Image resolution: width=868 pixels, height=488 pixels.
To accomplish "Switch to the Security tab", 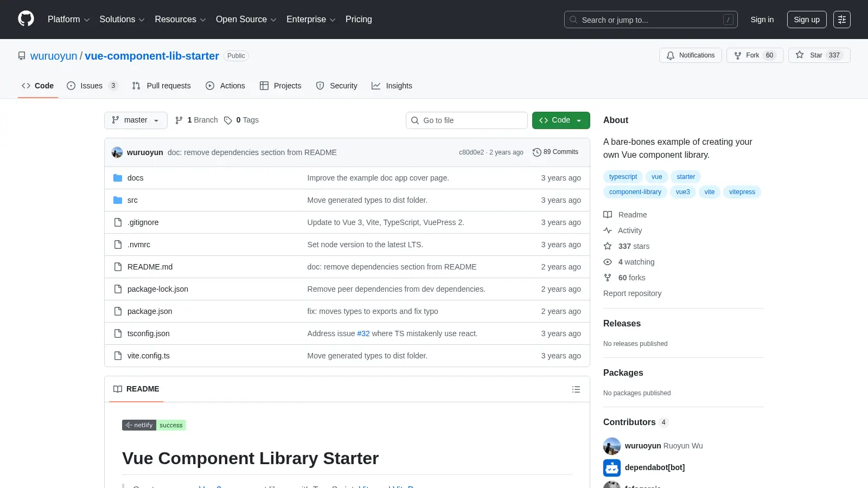I will [336, 86].
